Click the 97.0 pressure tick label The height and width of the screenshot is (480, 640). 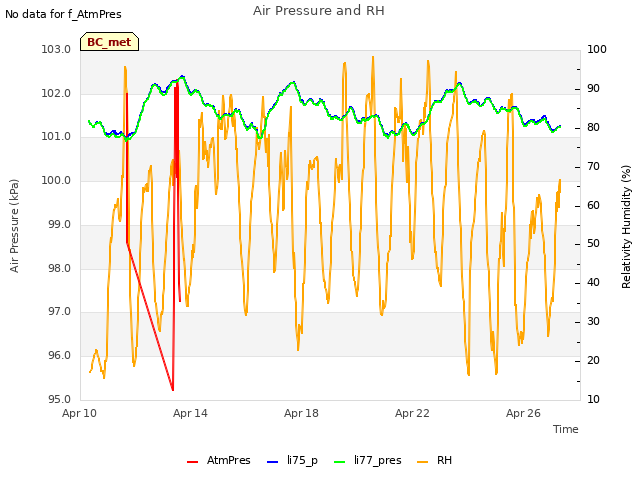point(59,311)
